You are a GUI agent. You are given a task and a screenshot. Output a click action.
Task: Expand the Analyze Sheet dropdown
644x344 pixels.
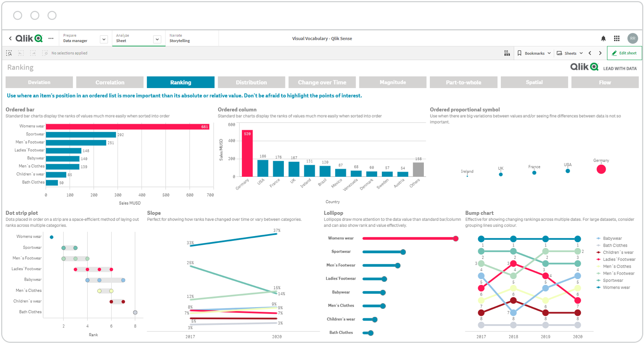tap(157, 39)
